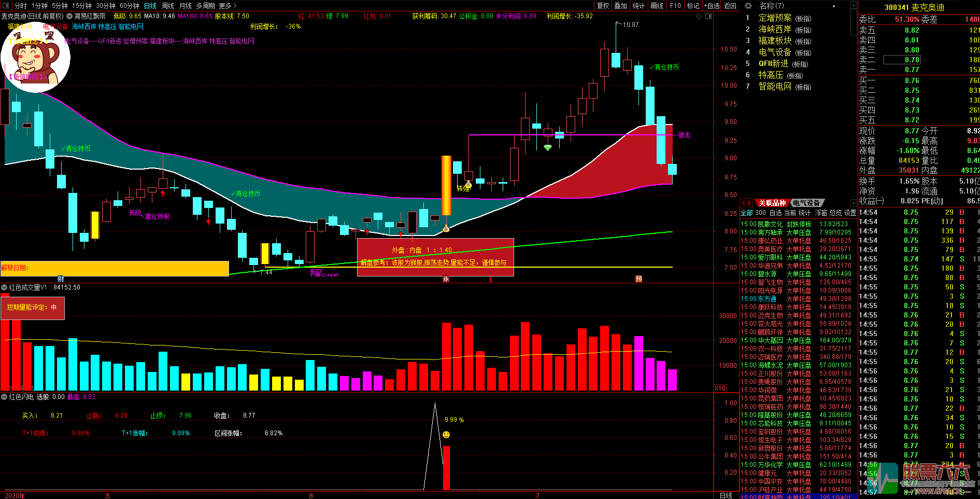Click the diamond icon at chart top right
This screenshot has height=499, width=980.
pyautogui.click(x=699, y=17)
